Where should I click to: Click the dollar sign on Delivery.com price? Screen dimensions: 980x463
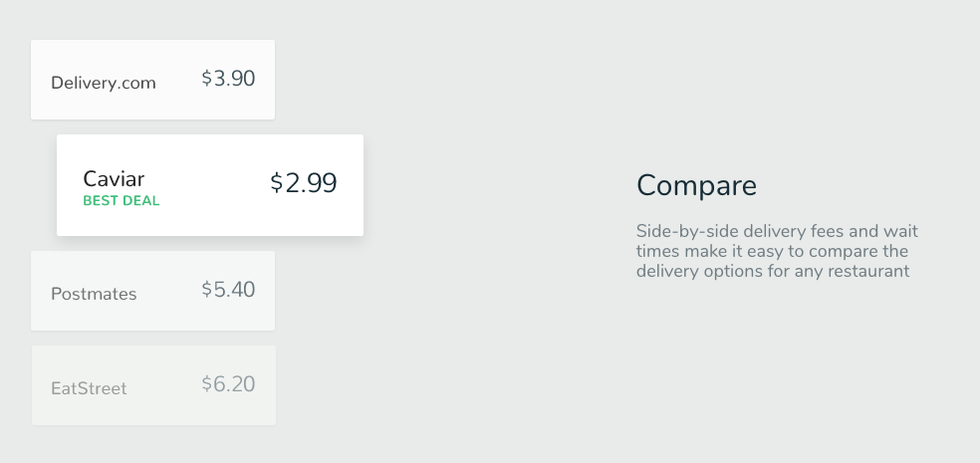point(207,79)
